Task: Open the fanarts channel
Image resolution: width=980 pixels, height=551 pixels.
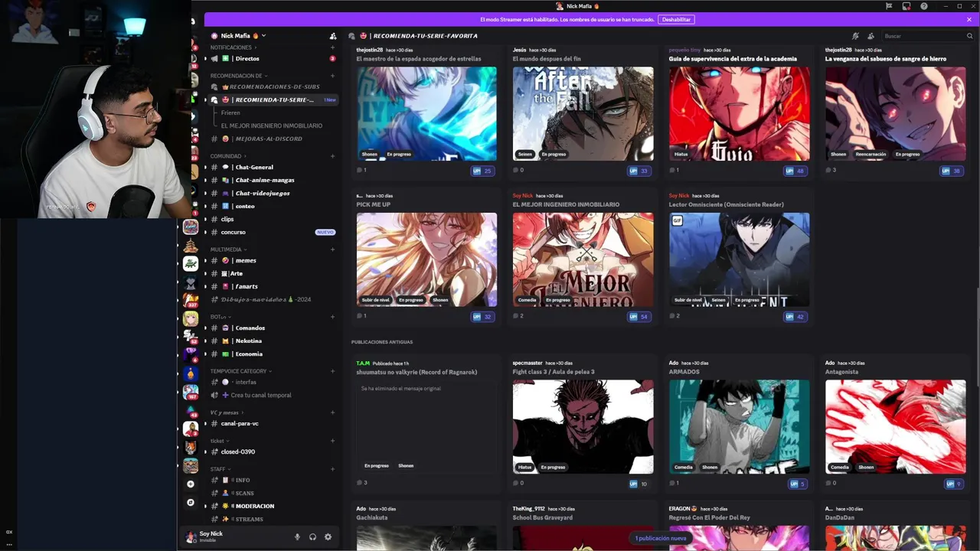Action: click(272, 286)
